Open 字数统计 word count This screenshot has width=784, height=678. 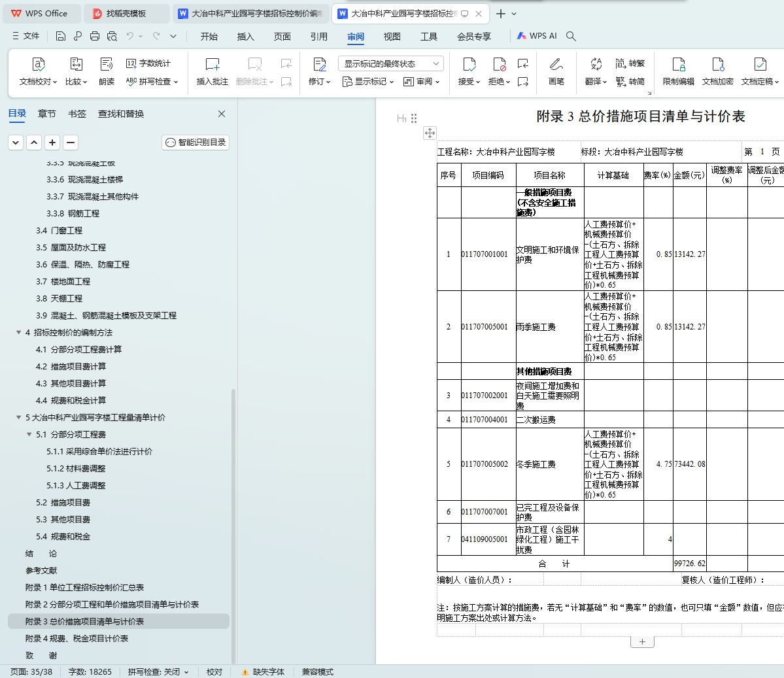148,63
